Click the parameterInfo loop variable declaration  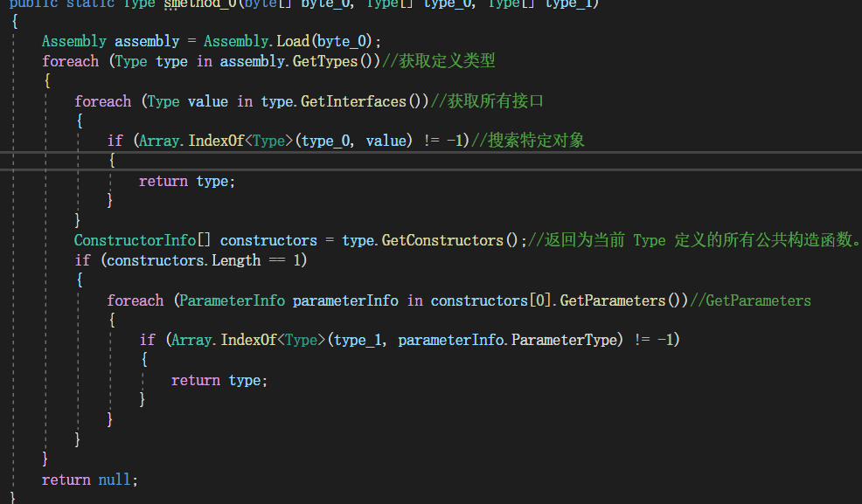(x=345, y=300)
